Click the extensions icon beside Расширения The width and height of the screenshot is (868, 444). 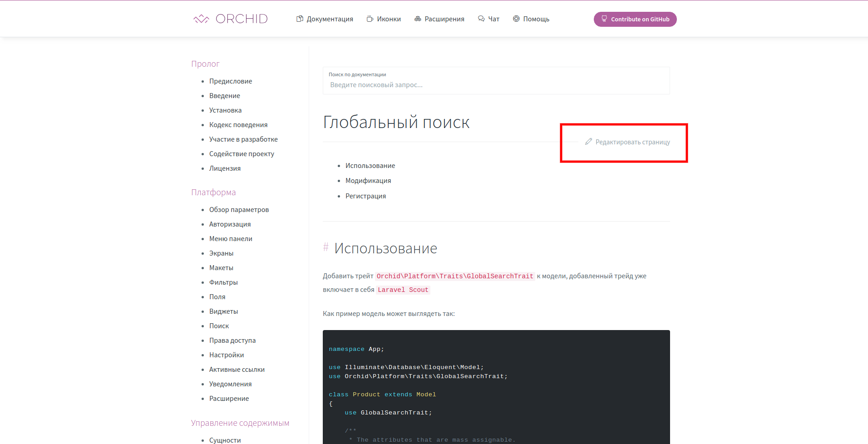coord(417,19)
